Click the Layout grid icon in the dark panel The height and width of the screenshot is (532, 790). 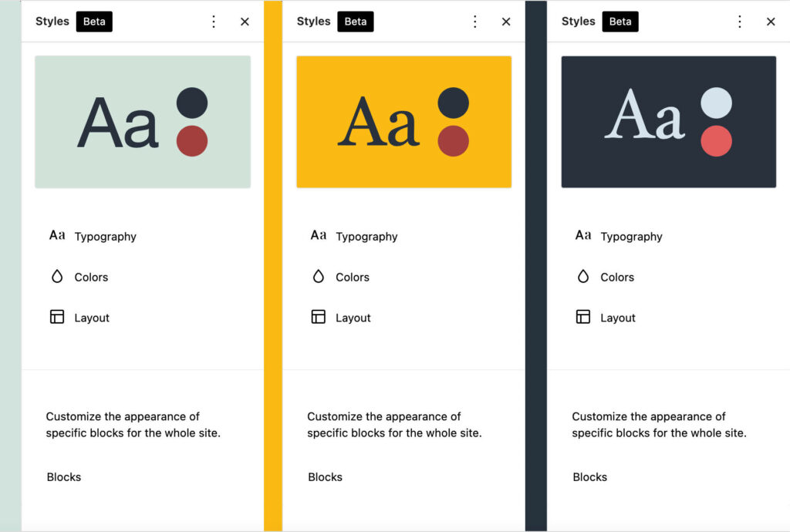point(582,317)
